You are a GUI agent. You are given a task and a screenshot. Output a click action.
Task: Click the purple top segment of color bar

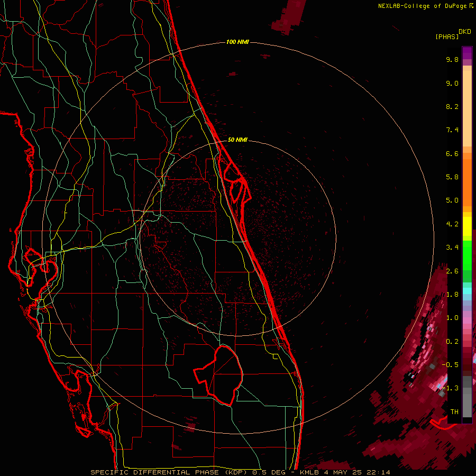(467, 53)
